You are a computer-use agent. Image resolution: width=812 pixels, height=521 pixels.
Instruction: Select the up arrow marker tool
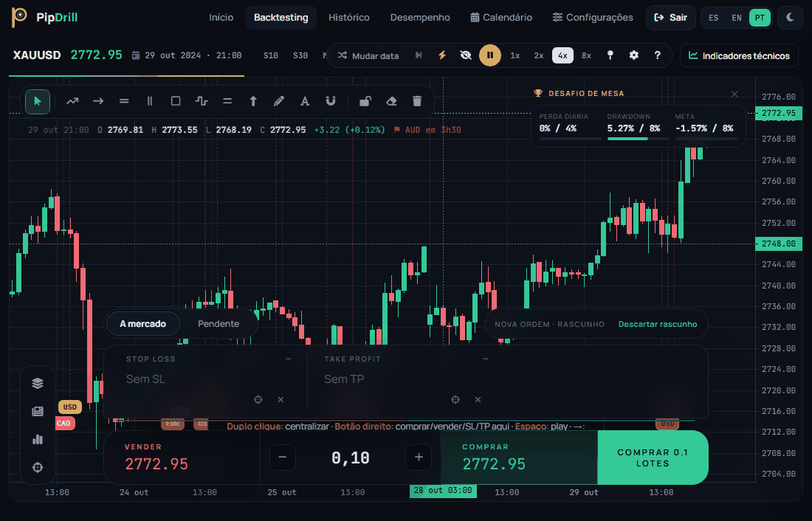click(253, 102)
